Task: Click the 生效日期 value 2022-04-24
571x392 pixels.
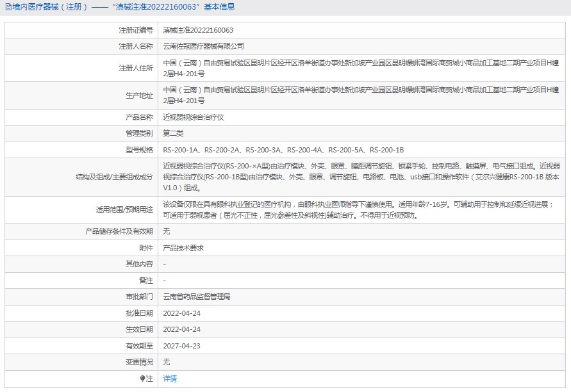Action: pos(182,329)
